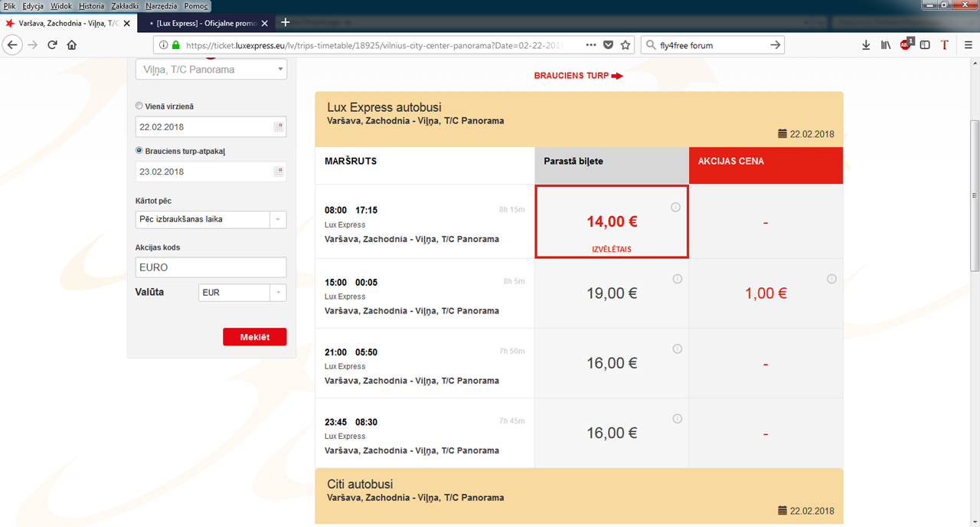Click the page vertical scrollbar thumb
Image resolution: width=980 pixels, height=527 pixels.
[x=974, y=195]
